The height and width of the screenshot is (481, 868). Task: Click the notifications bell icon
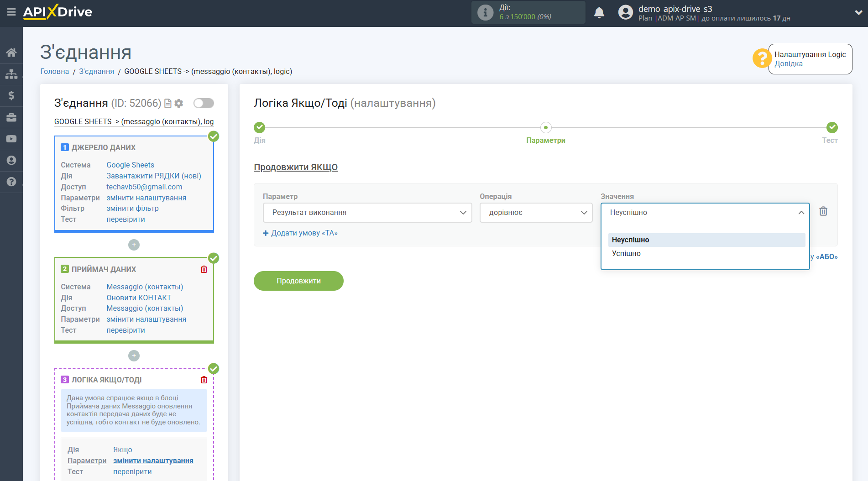point(599,13)
